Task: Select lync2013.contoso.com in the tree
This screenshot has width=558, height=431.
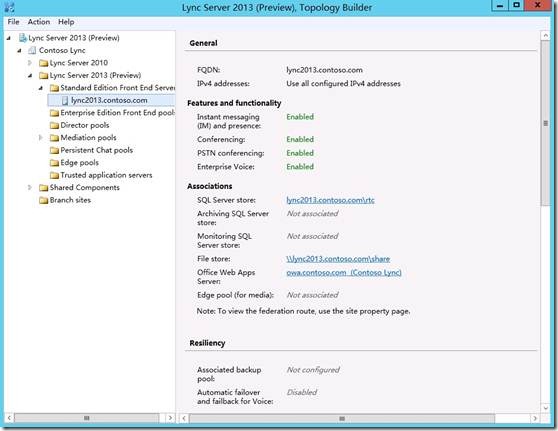Action: (x=109, y=100)
